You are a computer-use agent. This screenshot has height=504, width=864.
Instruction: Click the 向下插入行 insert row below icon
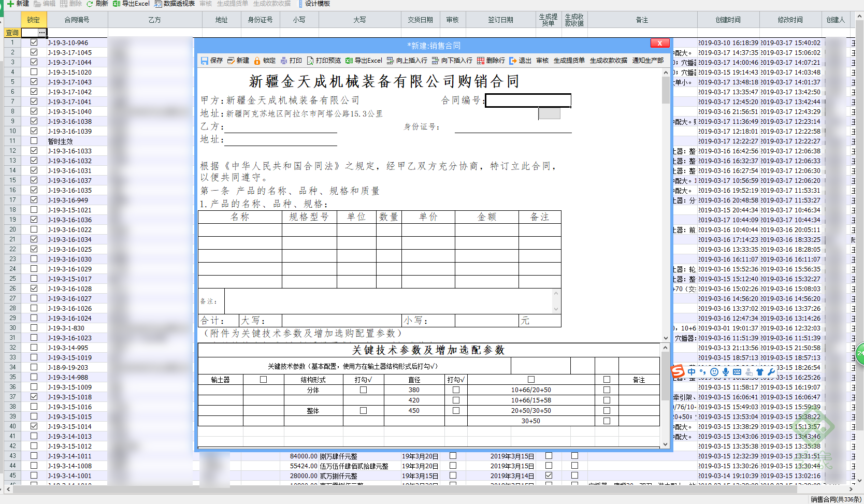436,61
